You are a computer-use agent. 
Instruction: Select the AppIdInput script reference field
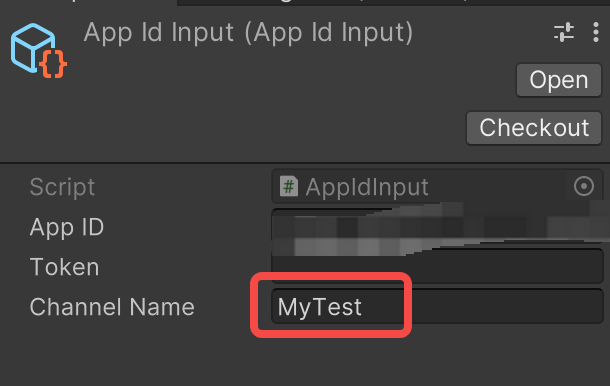(x=437, y=187)
